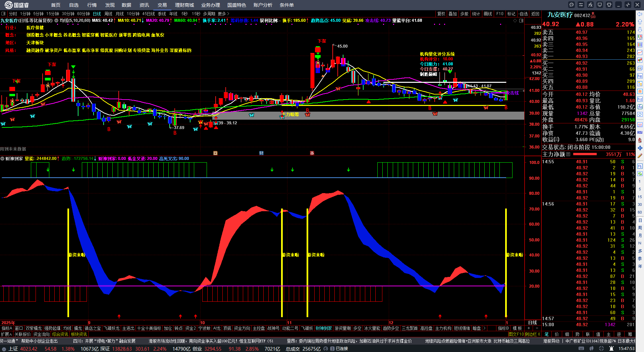Toggle the 叠加 overlay option
This screenshot has width=644, height=352.
coord(453,14)
